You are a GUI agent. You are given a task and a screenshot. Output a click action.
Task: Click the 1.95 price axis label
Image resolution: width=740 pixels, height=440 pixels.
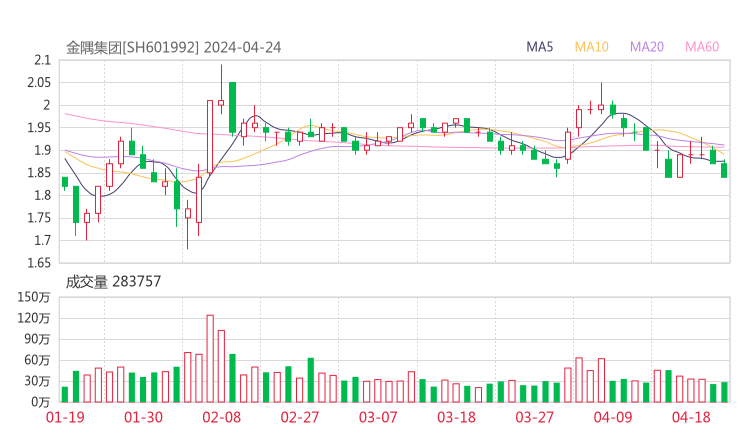tap(39, 127)
